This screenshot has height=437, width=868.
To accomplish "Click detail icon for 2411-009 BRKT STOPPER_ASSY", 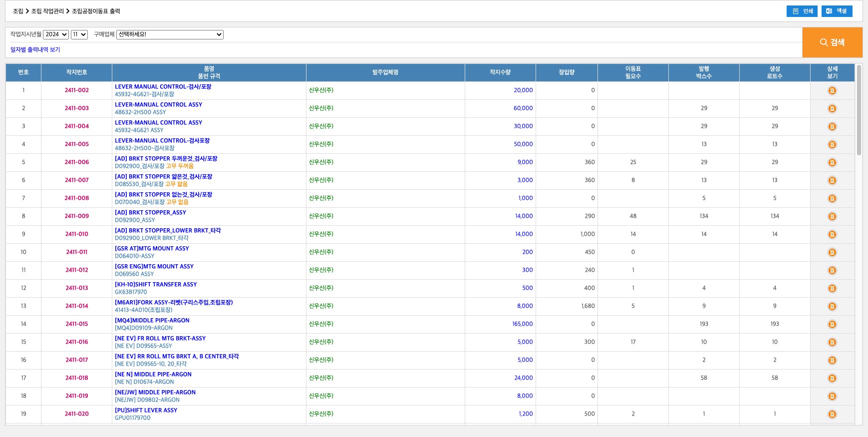I will tap(832, 216).
